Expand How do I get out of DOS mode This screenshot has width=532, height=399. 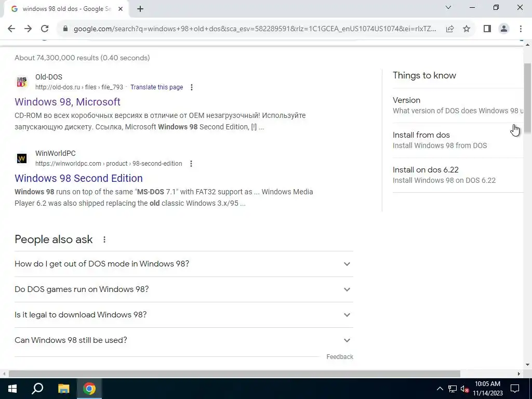point(184,264)
